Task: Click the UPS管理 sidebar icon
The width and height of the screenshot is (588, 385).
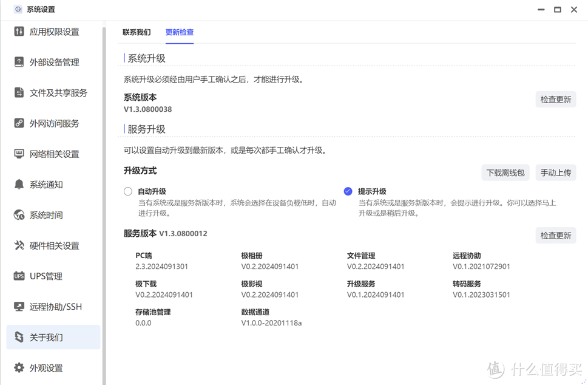Action: click(18, 276)
